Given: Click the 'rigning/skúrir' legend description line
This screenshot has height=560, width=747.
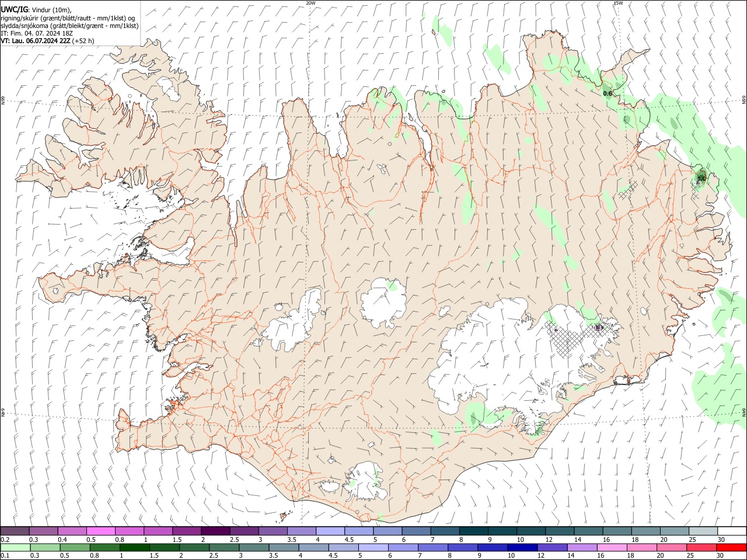Looking at the screenshot, I should (x=68, y=18).
